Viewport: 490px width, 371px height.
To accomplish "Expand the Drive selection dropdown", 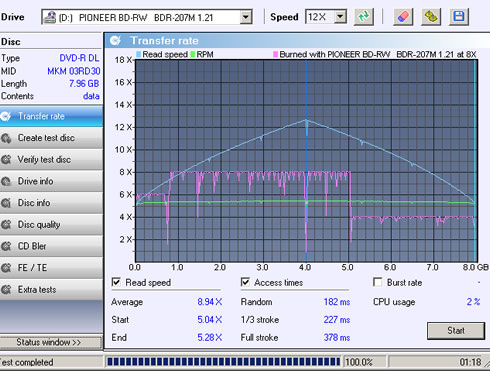I will (246, 17).
